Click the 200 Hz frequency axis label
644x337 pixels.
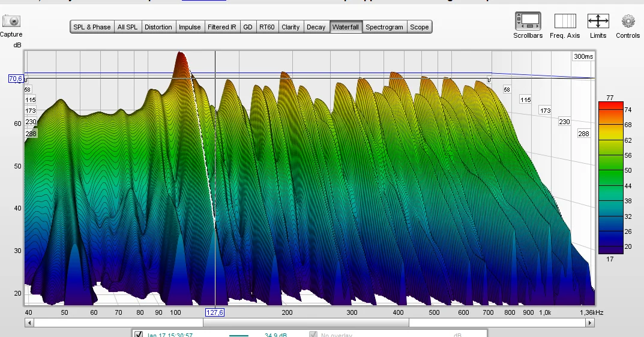tap(287, 312)
